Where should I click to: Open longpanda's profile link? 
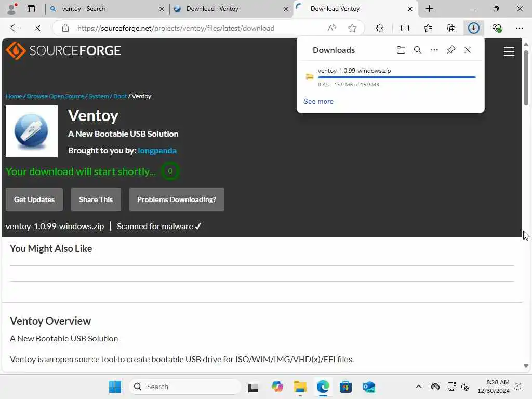point(157,150)
